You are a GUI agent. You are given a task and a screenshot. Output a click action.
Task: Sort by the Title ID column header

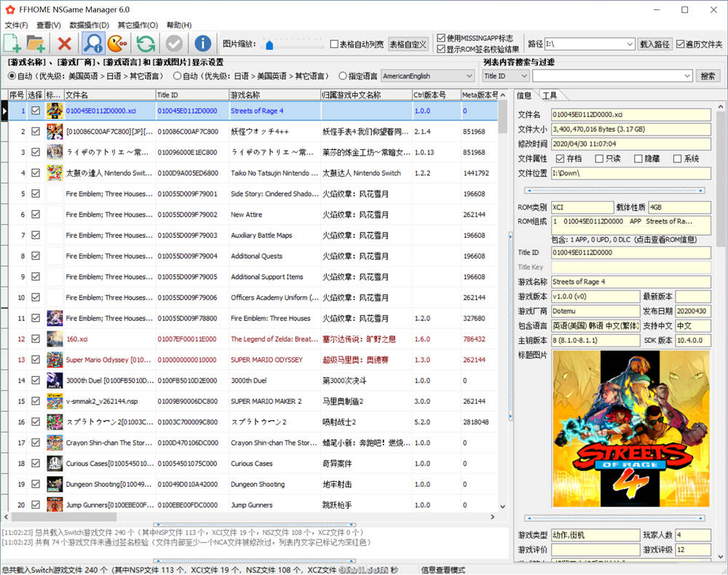coord(192,95)
